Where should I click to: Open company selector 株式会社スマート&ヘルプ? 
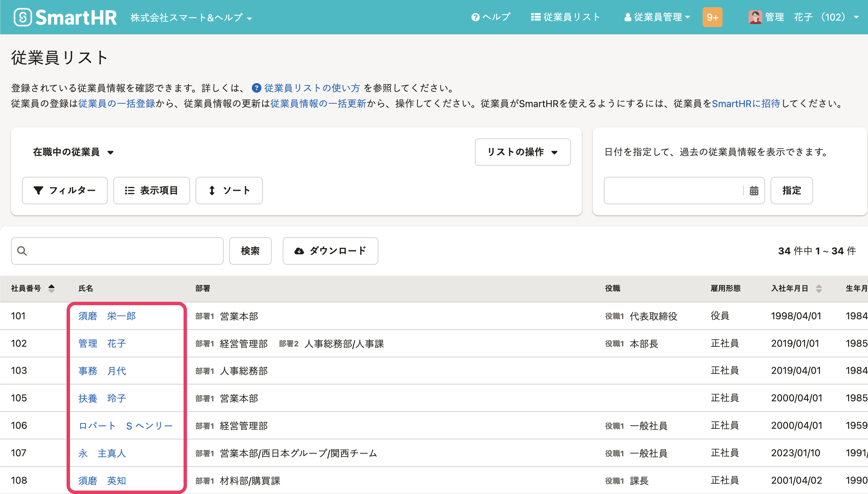(x=191, y=18)
